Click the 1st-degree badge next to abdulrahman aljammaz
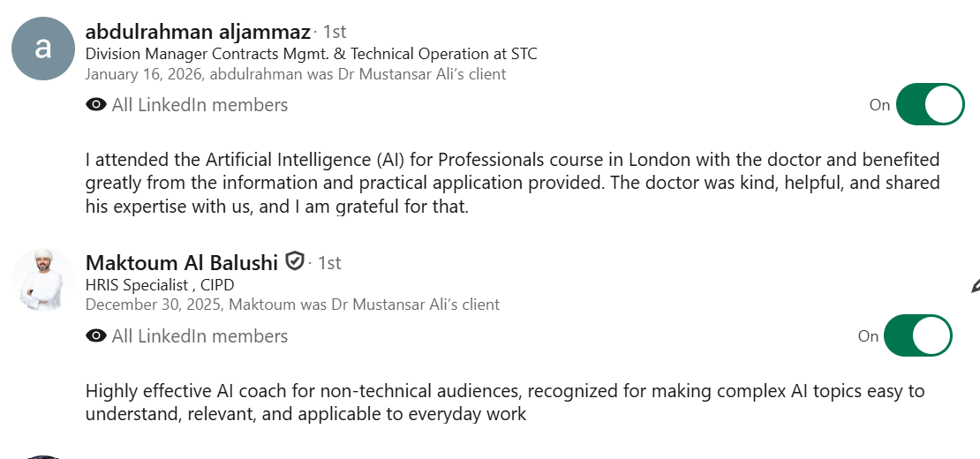Viewport: 980px width, 459px height. [335, 32]
